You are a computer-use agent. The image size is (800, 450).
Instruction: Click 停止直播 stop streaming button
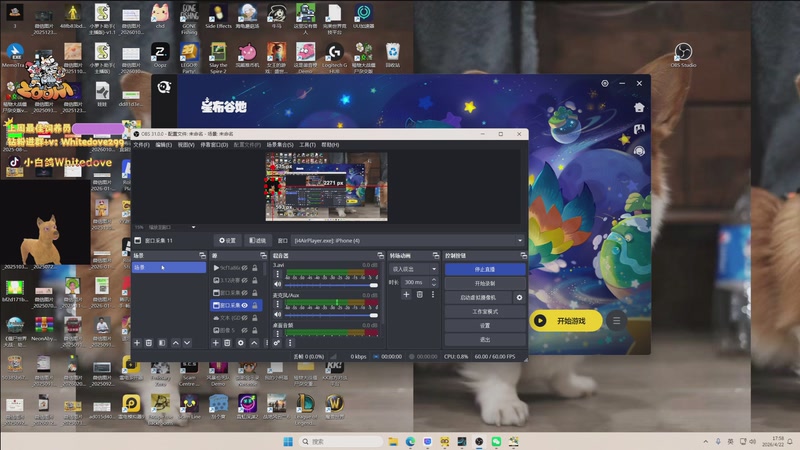[485, 269]
